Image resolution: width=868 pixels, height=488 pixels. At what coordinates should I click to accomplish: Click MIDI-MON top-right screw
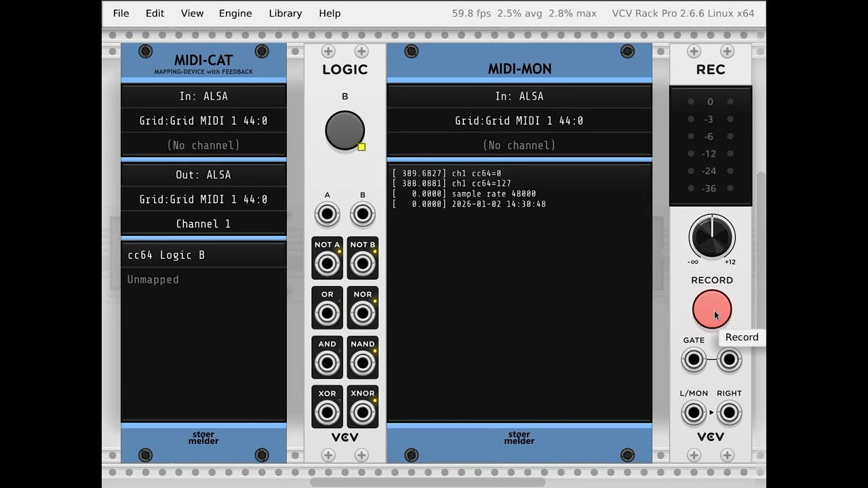pyautogui.click(x=628, y=51)
